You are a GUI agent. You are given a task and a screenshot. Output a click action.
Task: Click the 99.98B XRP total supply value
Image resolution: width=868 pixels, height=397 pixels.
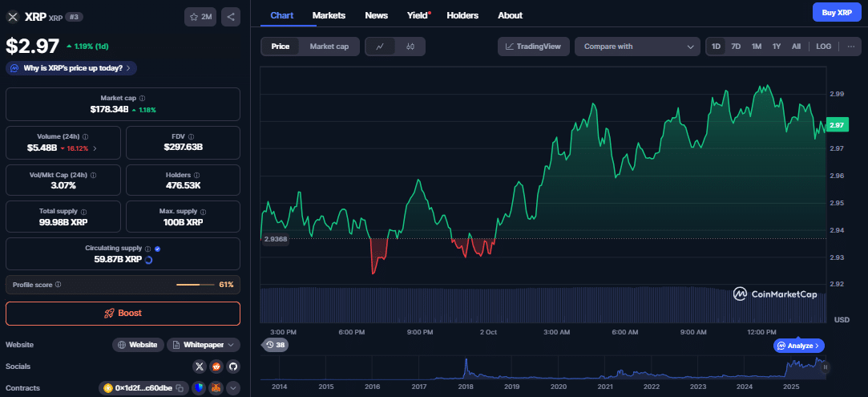point(63,222)
